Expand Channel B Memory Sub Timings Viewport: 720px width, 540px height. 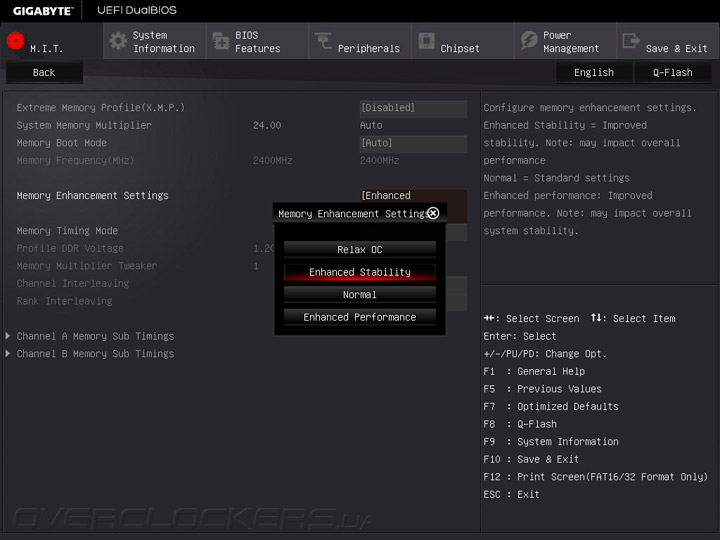pyautogui.click(x=95, y=354)
